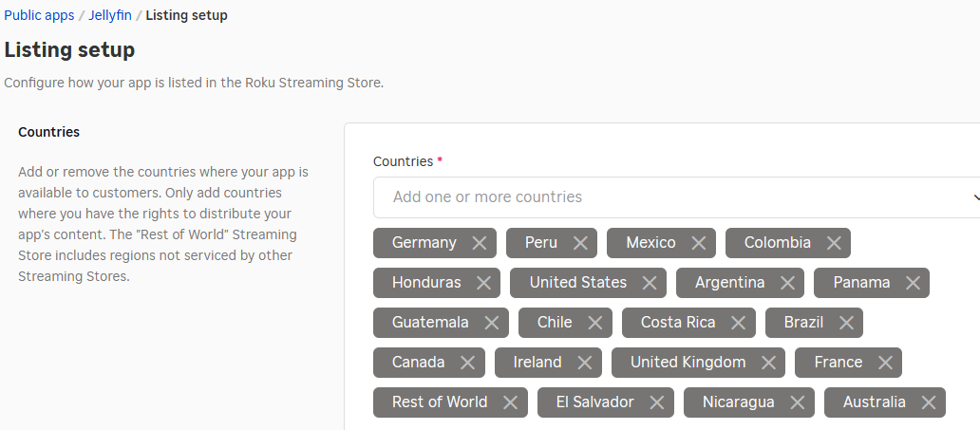Viewport: 980px width, 430px height.
Task: Click the X on the Ireland tag
Action: coord(584,363)
